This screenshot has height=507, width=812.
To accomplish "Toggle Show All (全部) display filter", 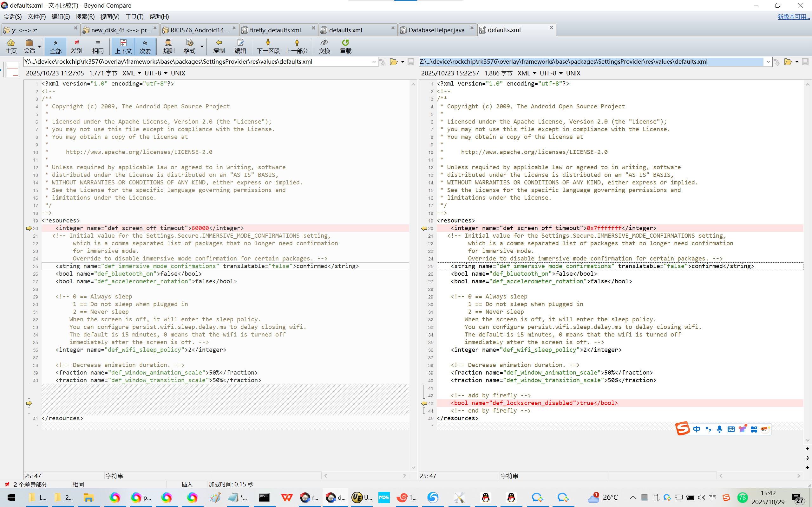I will coord(56,46).
